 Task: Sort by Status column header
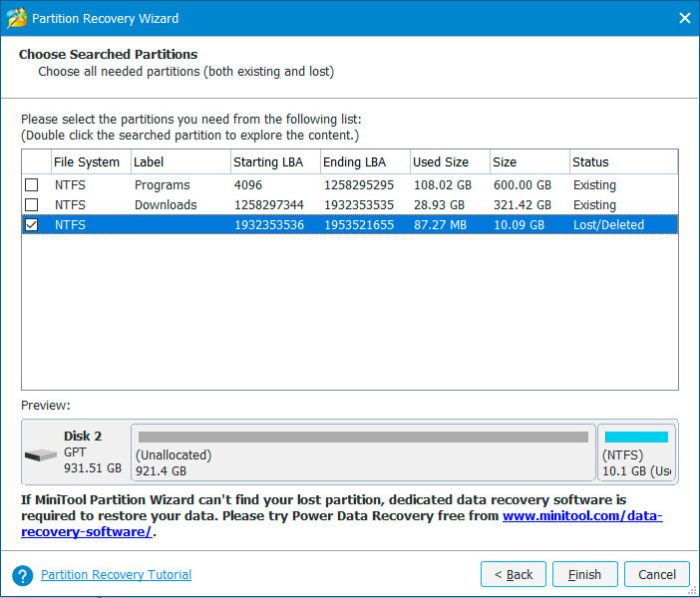pos(623,162)
